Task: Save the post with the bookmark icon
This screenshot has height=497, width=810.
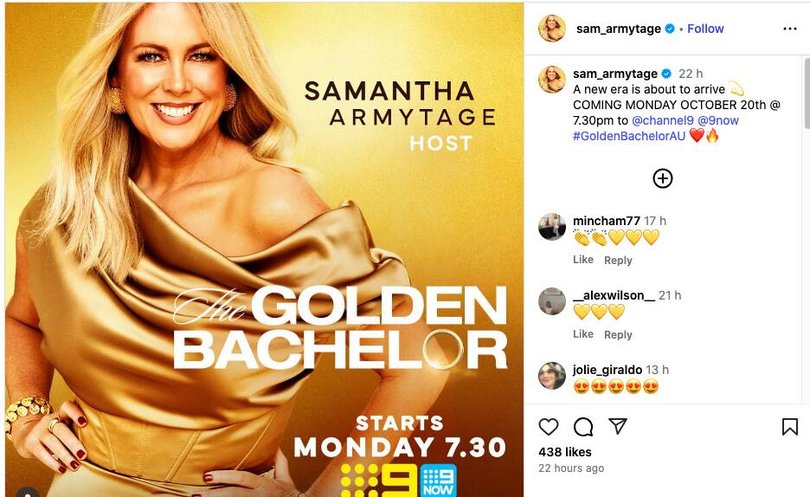Action: click(790, 427)
